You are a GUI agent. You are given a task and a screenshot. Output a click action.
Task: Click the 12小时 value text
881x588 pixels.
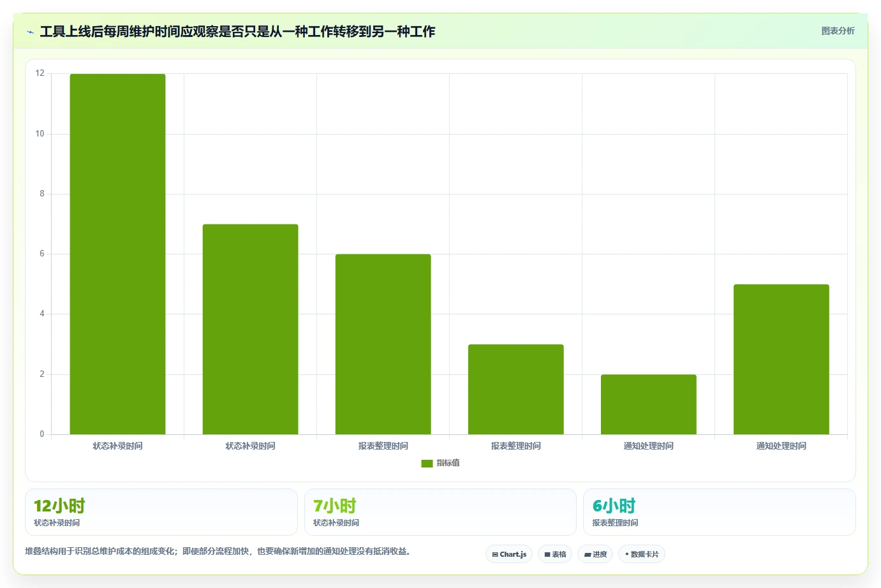59,506
